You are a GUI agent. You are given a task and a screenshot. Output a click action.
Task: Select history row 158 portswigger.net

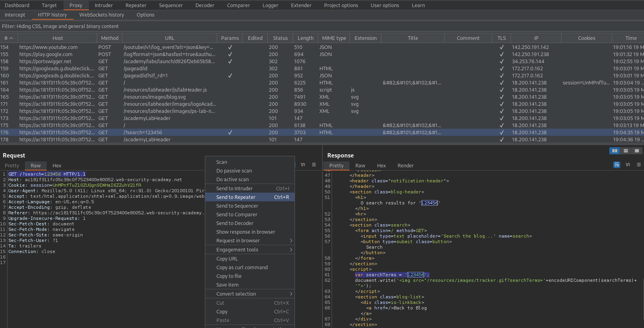click(322, 61)
